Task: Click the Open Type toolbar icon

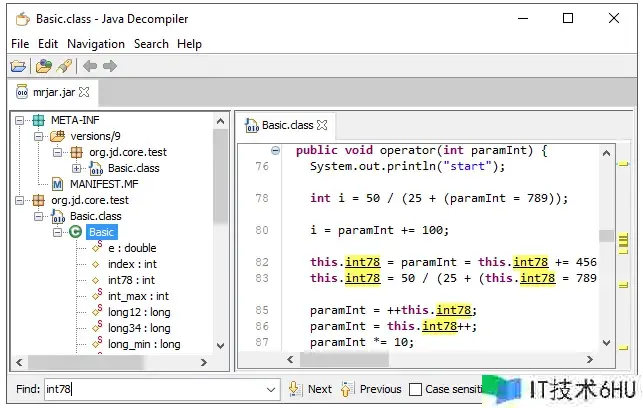Action: pyautogui.click(x=43, y=66)
